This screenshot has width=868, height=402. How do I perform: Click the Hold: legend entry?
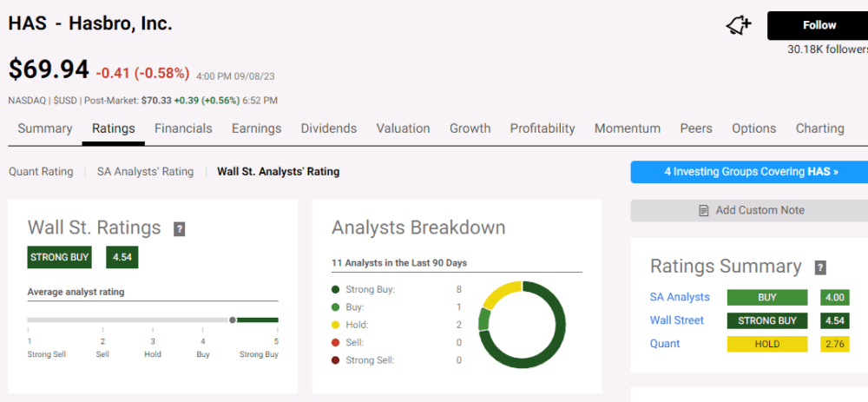click(x=350, y=325)
